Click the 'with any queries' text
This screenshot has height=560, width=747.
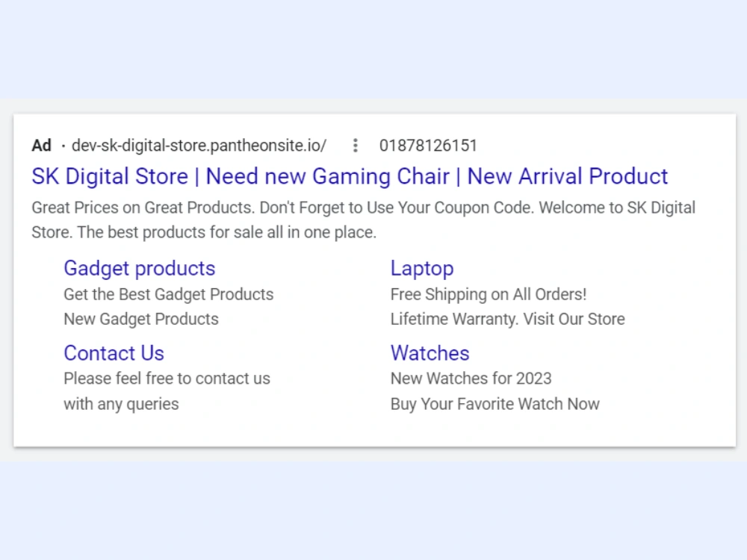[x=121, y=404]
